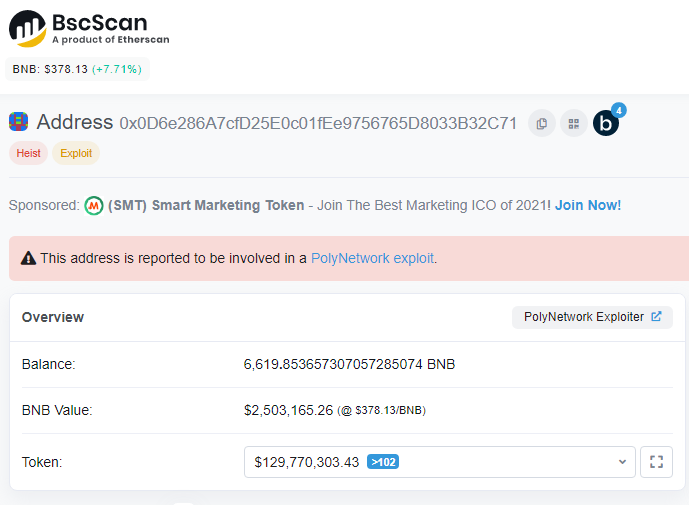Image resolution: width=689 pixels, height=505 pixels.
Task: Click the @ $378.13/BNB rate text
Action: tap(381, 411)
